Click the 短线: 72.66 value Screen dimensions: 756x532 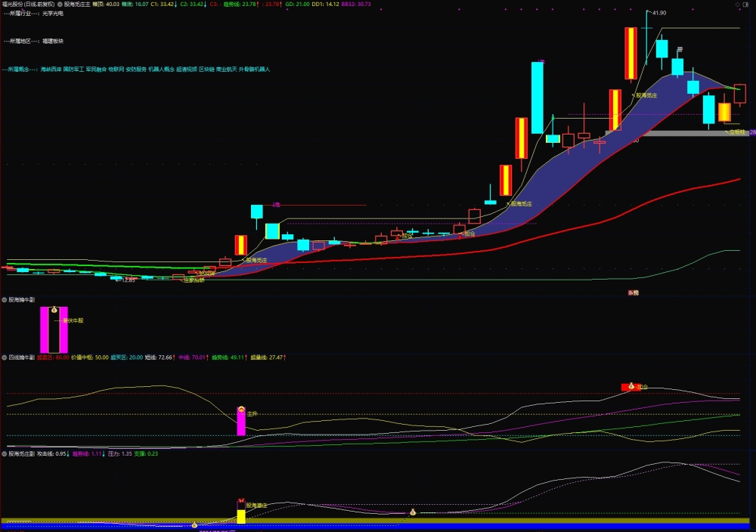160,357
